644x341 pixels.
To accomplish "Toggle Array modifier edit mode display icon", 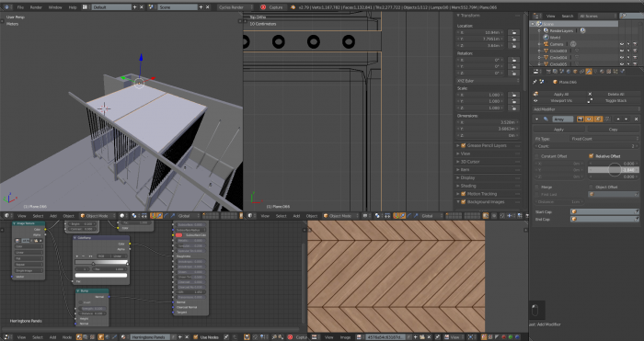I will 598,119.
